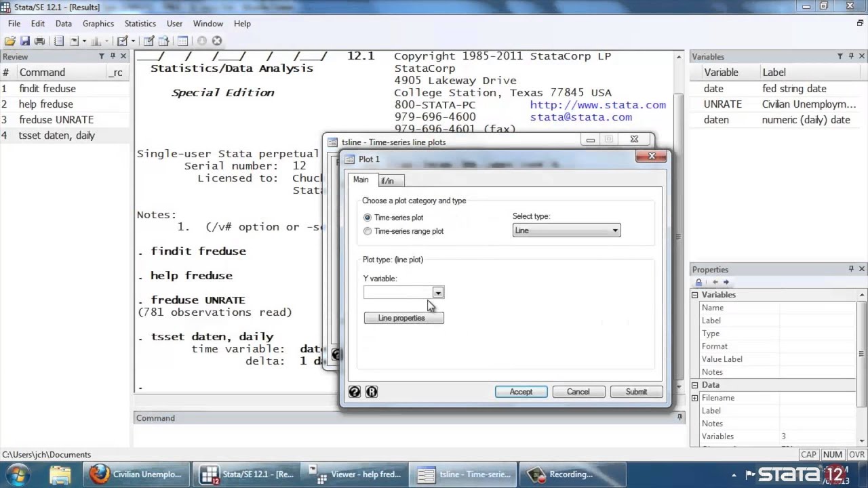Viewport: 868px width, 488px height.
Task: Click the Cancel button in Plot 1
Action: [578, 392]
